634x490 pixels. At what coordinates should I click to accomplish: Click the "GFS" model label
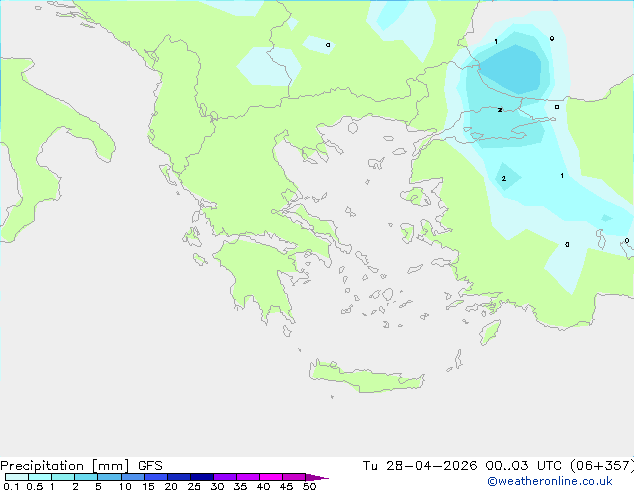click(x=150, y=466)
